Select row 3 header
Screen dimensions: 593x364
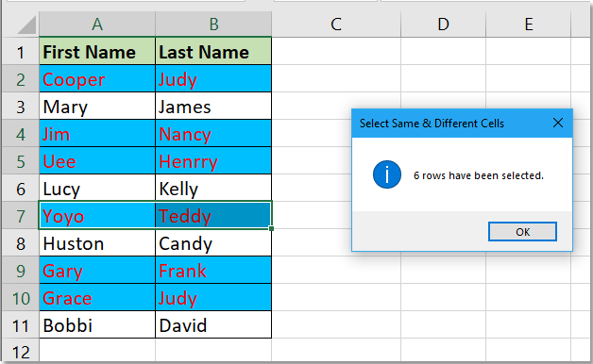click(x=21, y=107)
